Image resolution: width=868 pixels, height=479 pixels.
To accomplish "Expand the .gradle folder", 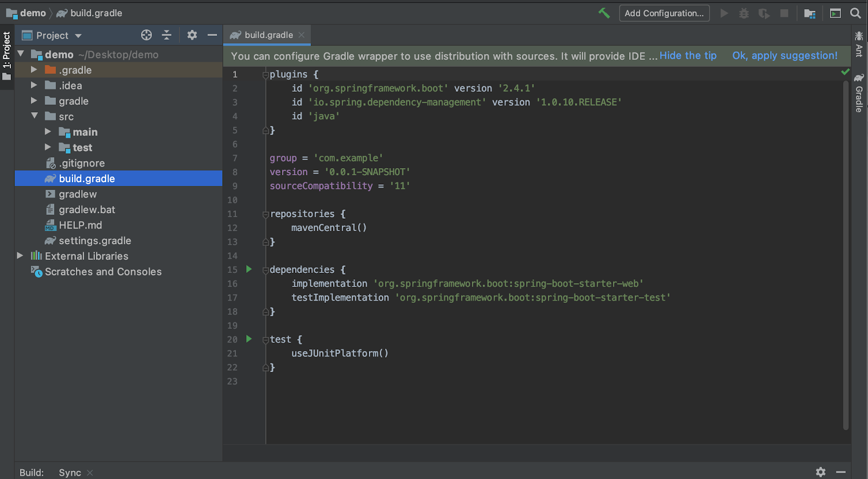I will pyautogui.click(x=34, y=69).
